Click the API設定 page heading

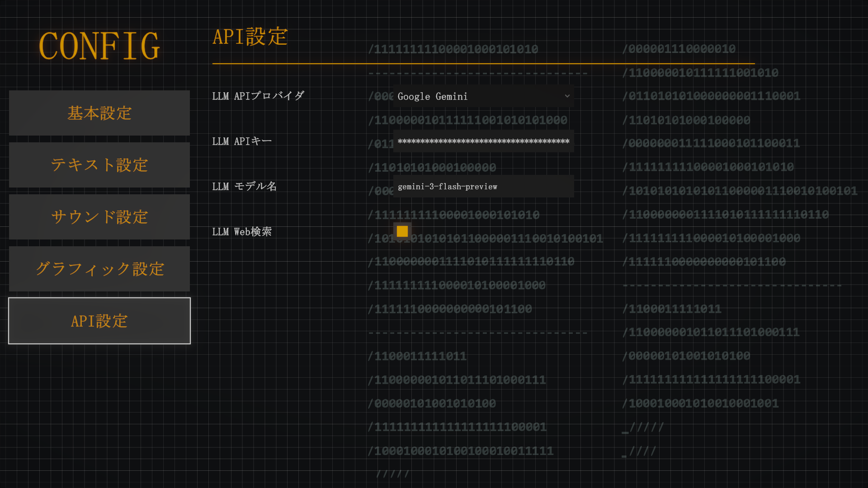[250, 37]
